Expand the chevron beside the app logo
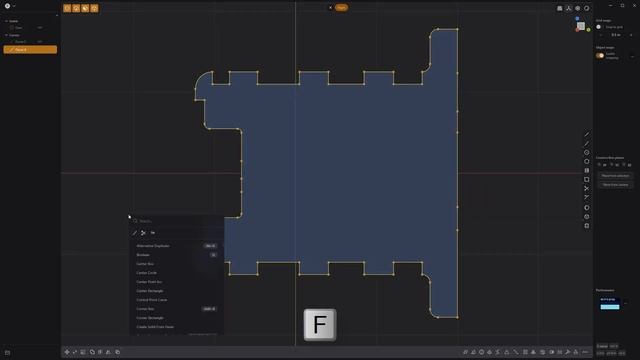 [x=14, y=7]
